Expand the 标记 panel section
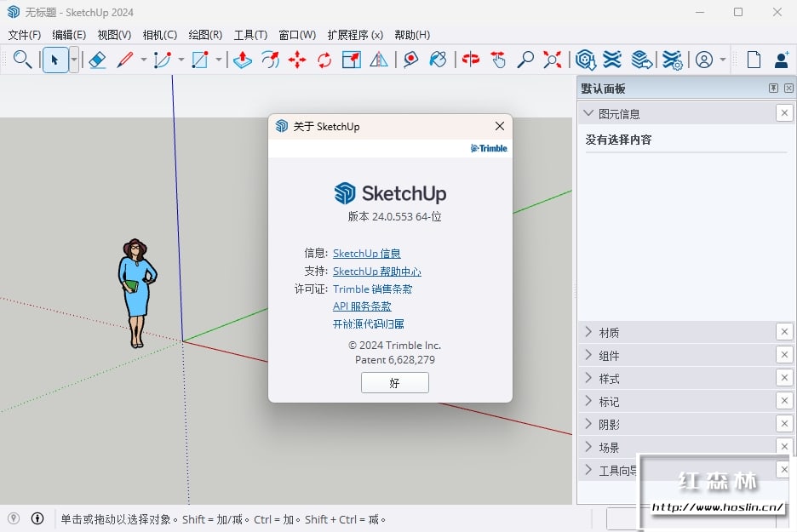The height and width of the screenshot is (532, 797). 588,401
